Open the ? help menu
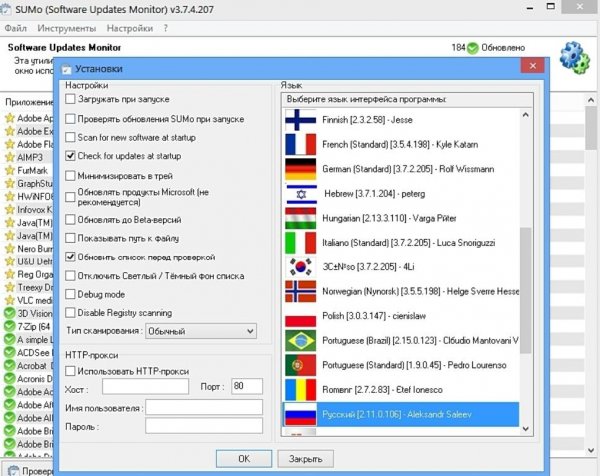The height and width of the screenshot is (476, 600). click(166, 28)
